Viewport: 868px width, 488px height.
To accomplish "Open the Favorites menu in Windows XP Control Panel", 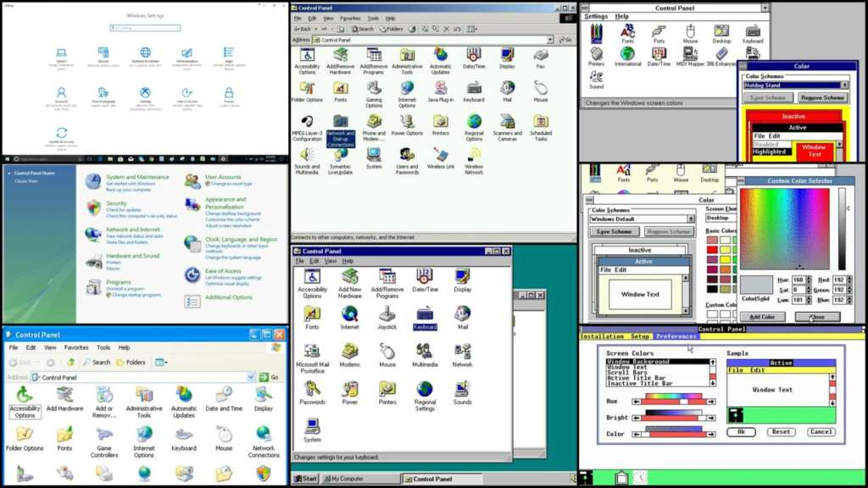I will (76, 347).
